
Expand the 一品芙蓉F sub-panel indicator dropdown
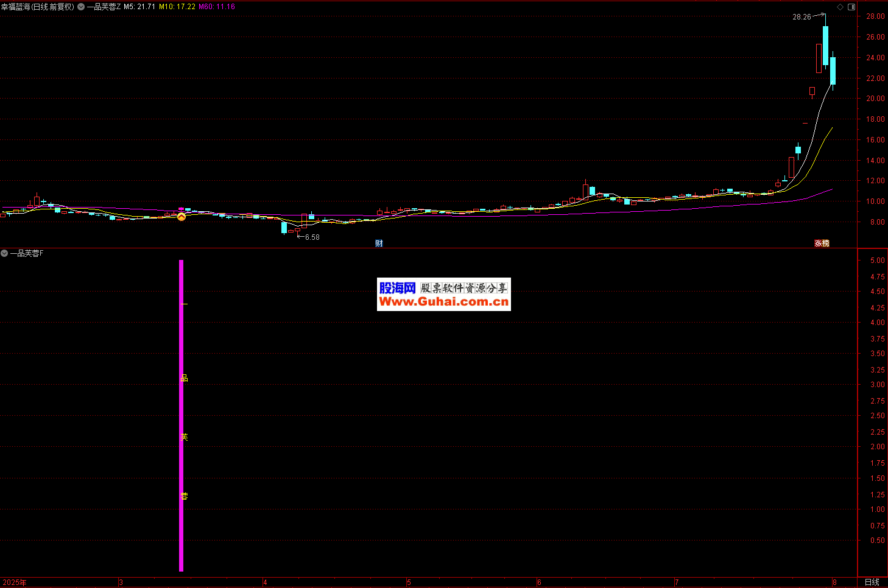pos(4,253)
